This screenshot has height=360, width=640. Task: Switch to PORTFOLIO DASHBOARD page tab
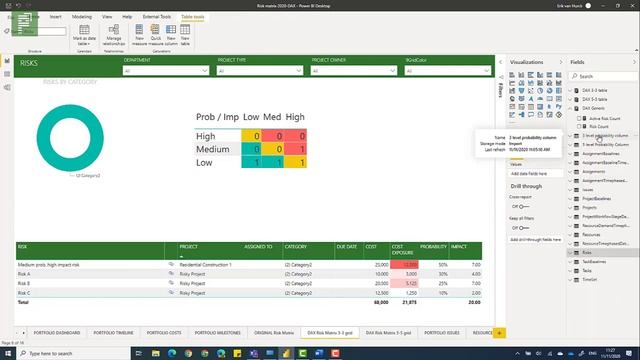[57, 333]
